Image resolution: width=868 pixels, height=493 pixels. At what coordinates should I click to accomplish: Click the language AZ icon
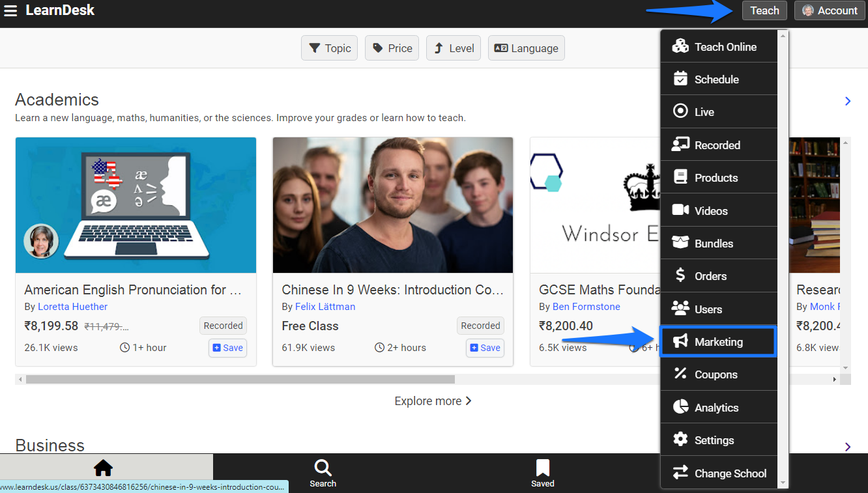(501, 48)
